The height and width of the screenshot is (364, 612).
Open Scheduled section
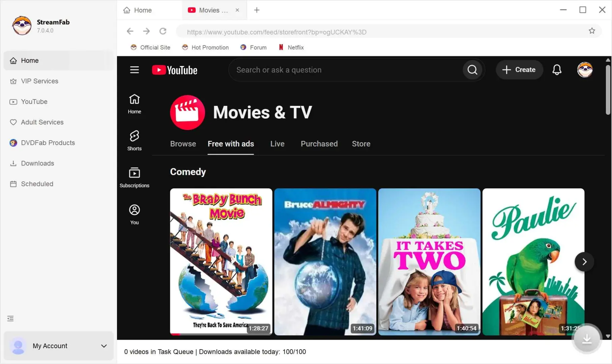59,184
